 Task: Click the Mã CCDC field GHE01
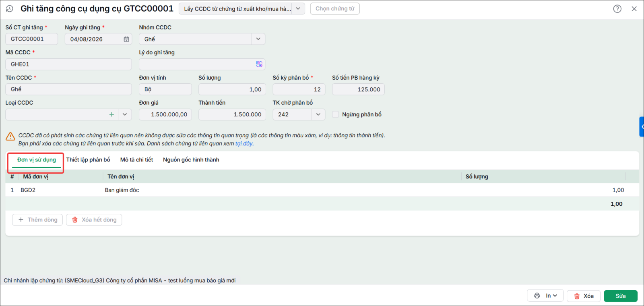point(68,64)
